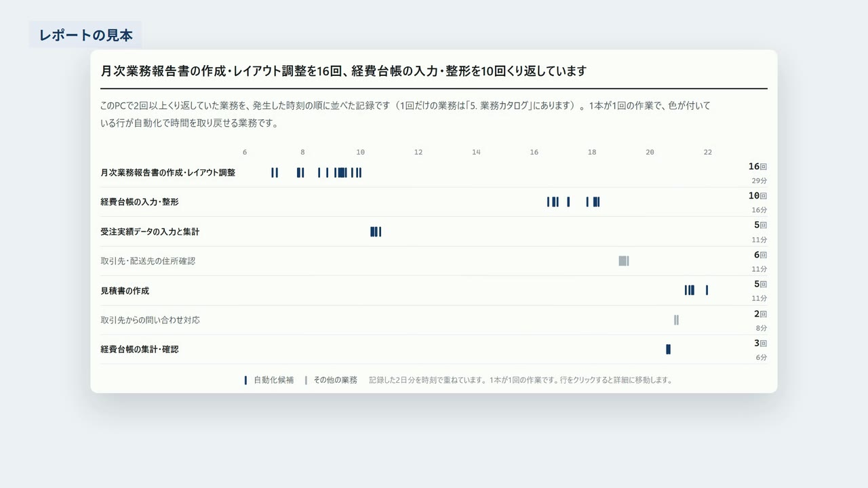Click the 10 hour axis label

[x=361, y=152]
